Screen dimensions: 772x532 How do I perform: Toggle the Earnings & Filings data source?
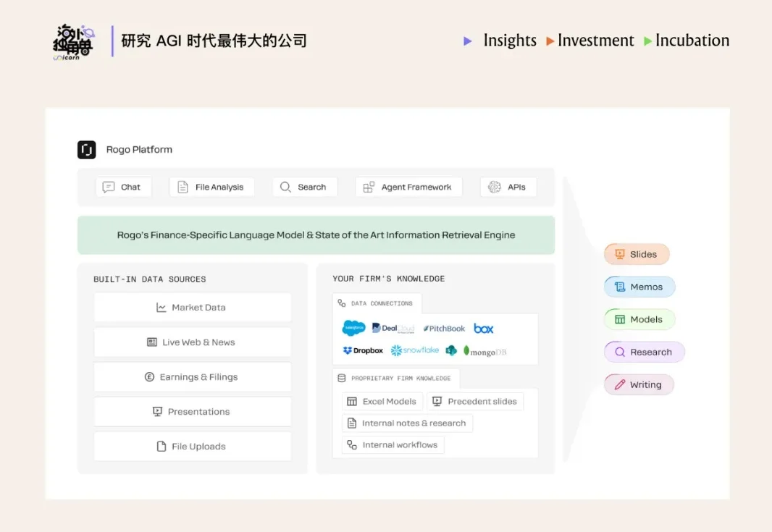click(x=192, y=376)
